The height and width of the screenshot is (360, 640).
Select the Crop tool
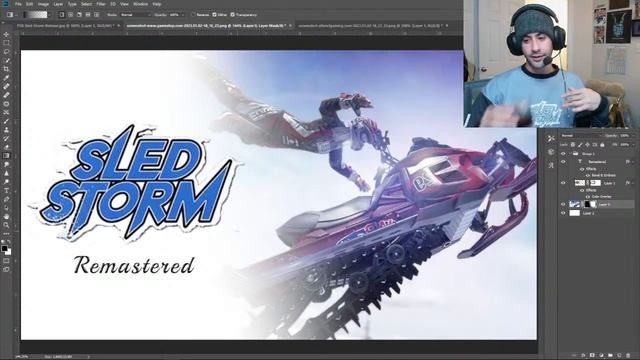tap(6, 69)
